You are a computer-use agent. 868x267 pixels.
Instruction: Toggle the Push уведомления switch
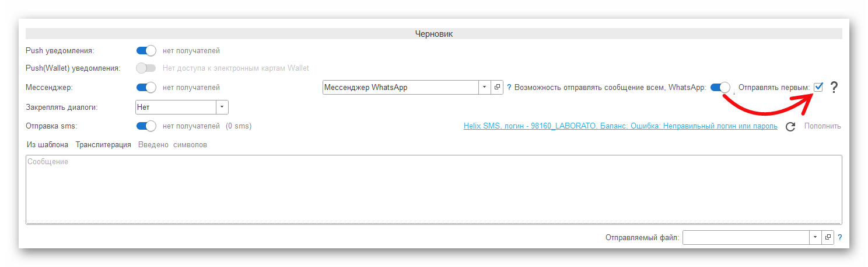pyautogui.click(x=146, y=51)
